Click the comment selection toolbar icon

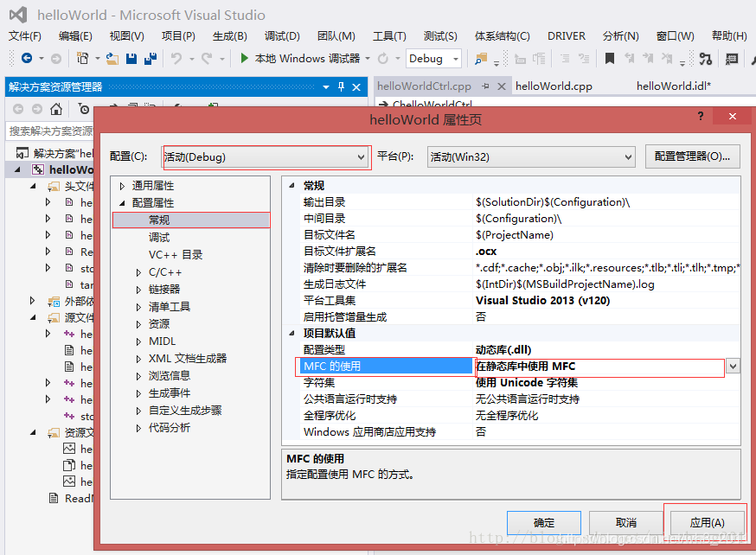[565, 58]
